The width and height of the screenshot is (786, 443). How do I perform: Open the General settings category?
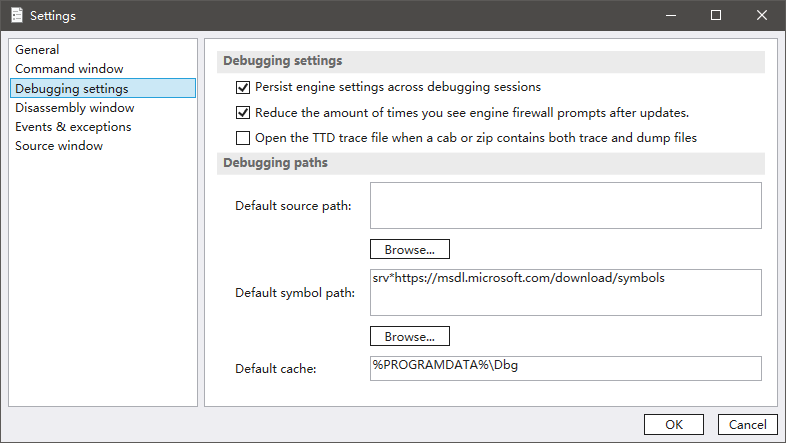tap(103, 50)
